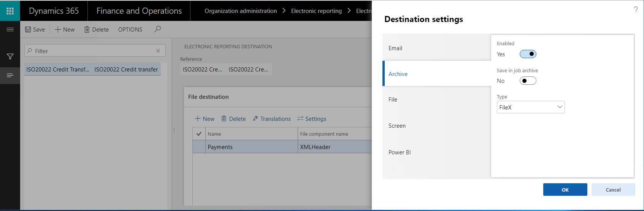Mark the Payments row selection cell
Screen dimensions: 644x211
point(199,147)
